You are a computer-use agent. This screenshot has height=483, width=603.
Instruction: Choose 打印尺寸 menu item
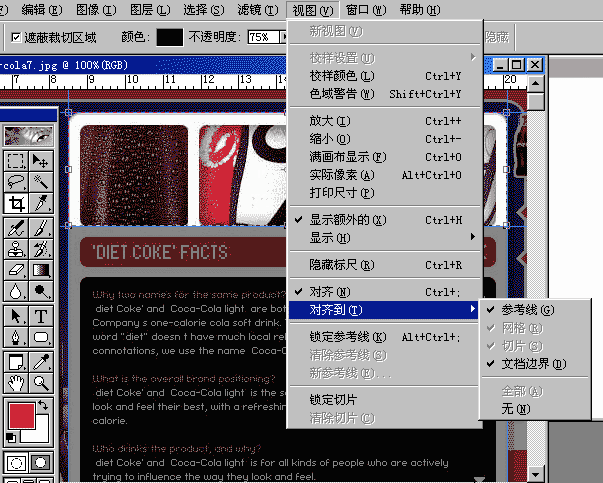385,193
